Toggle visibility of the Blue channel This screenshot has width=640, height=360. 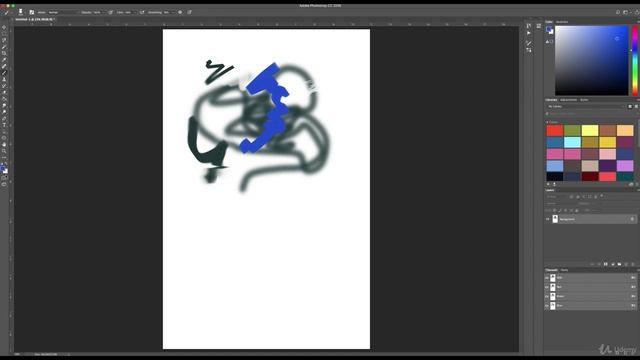coord(547,306)
